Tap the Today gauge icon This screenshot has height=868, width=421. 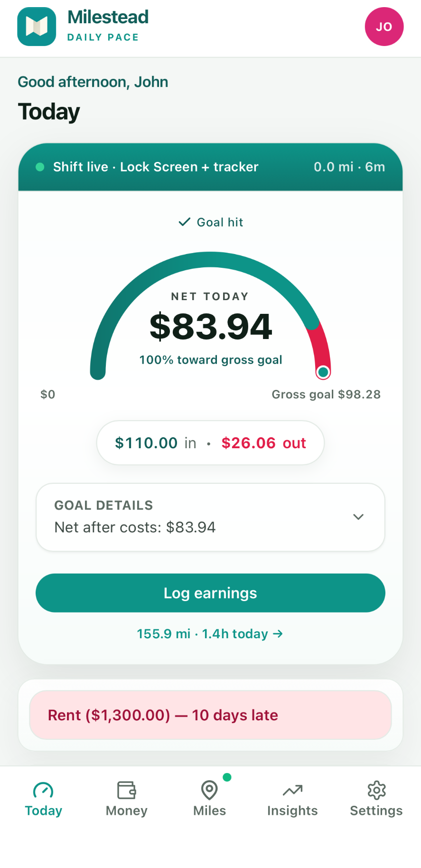point(43,790)
